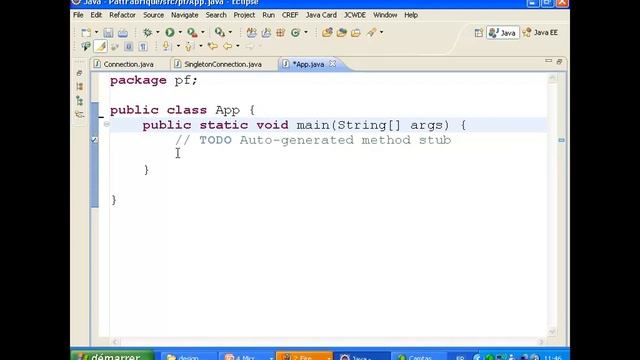Click the New Java Class green C icon
This screenshot has width=640, height=360.
pos(296,33)
